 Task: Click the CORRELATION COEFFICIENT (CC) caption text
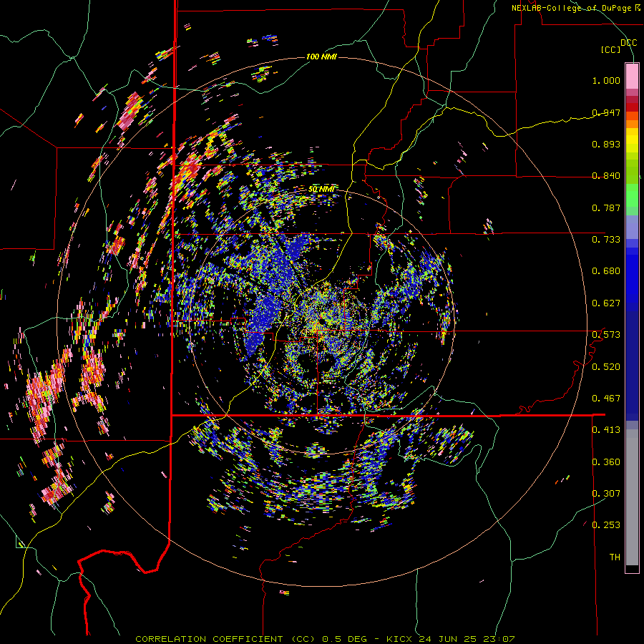(225, 639)
